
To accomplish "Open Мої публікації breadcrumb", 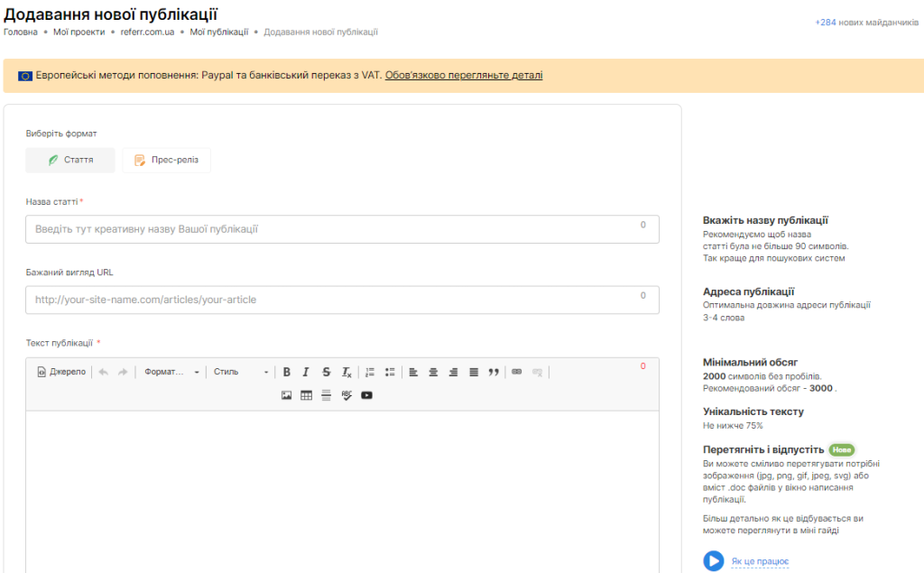I will click(x=218, y=32).
